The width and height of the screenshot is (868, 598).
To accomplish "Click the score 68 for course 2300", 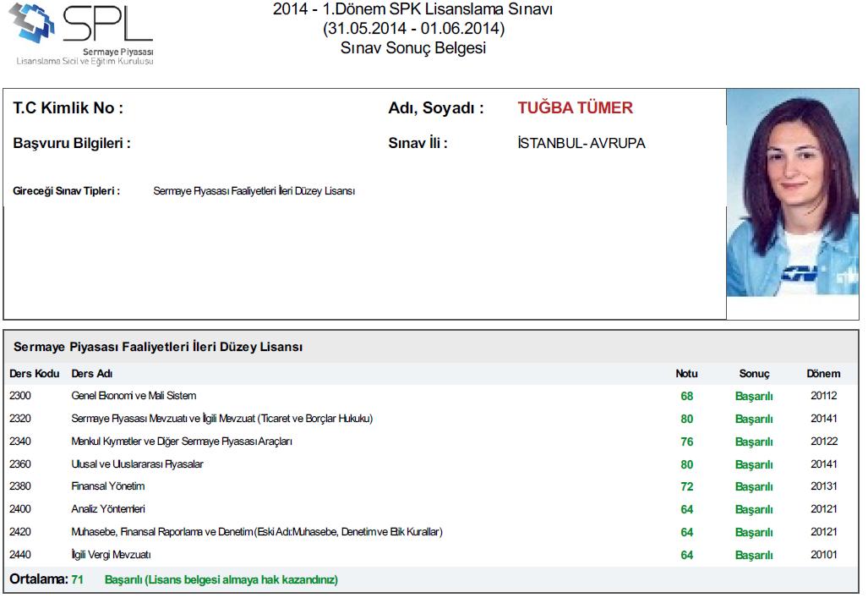I will [x=687, y=396].
